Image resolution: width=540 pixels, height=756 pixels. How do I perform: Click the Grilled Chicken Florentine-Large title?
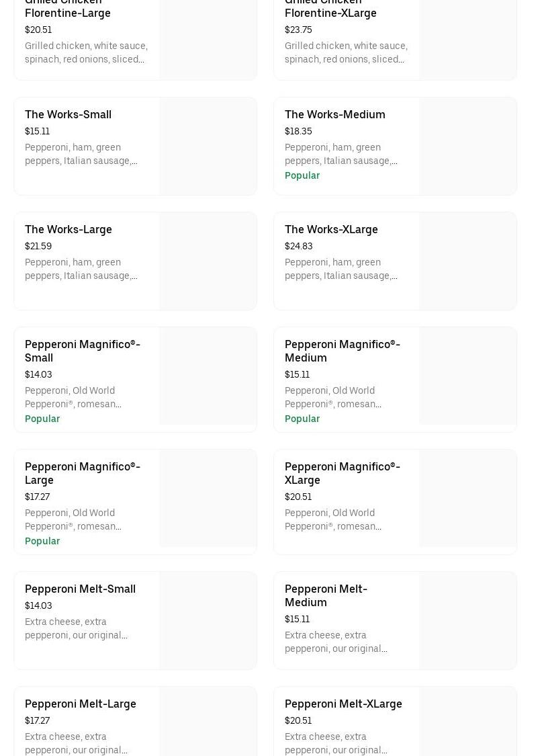(x=67, y=9)
